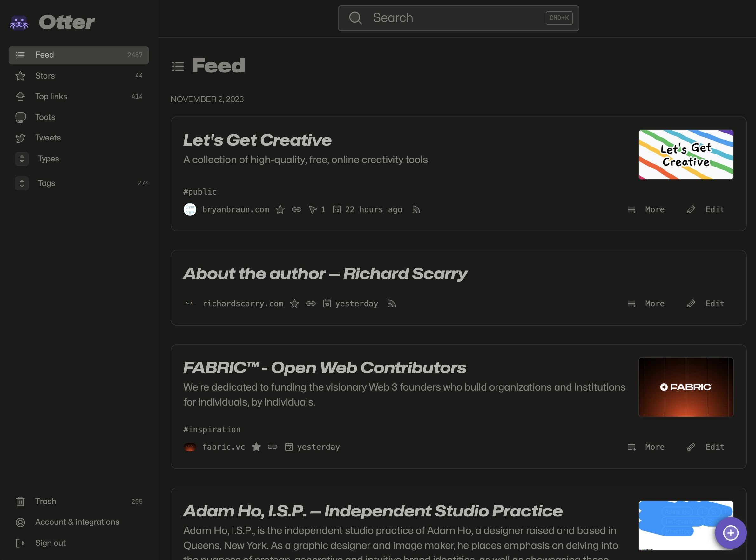Expand the Tags list
The image size is (756, 560).
[22, 183]
